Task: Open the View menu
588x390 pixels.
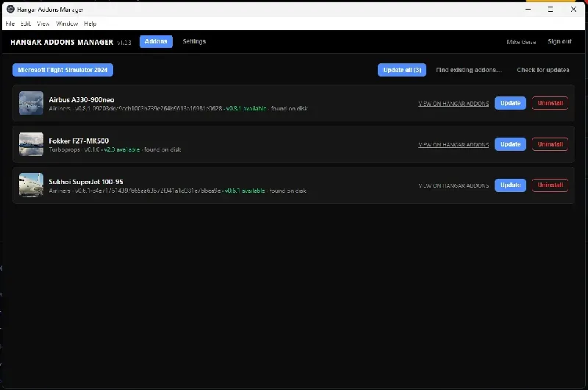Action: pyautogui.click(x=43, y=24)
